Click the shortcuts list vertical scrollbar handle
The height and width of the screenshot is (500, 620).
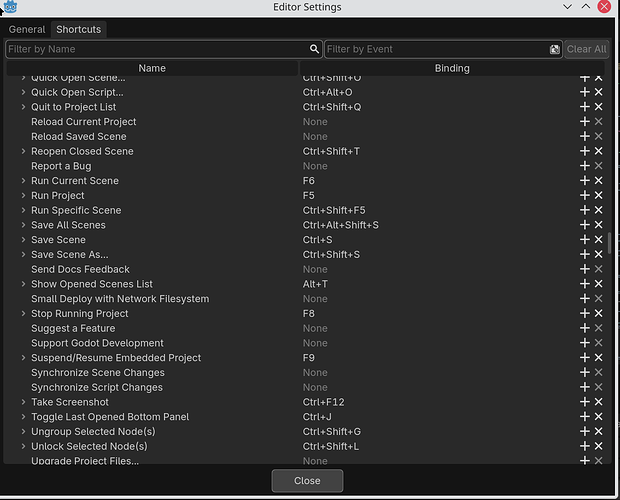point(610,243)
